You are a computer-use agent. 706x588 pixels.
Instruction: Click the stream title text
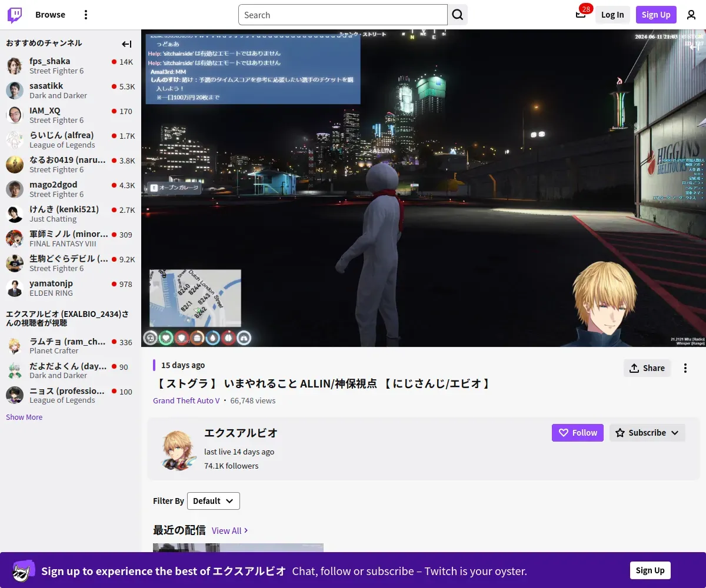pyautogui.click(x=322, y=384)
